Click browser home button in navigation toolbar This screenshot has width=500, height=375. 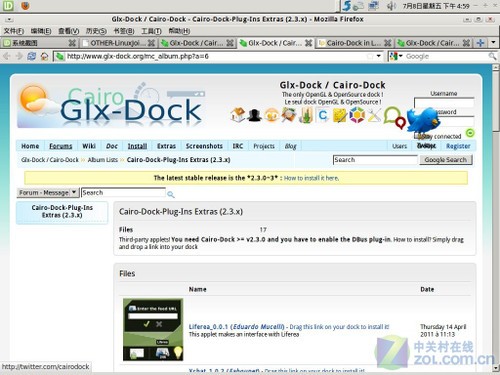tap(44, 56)
